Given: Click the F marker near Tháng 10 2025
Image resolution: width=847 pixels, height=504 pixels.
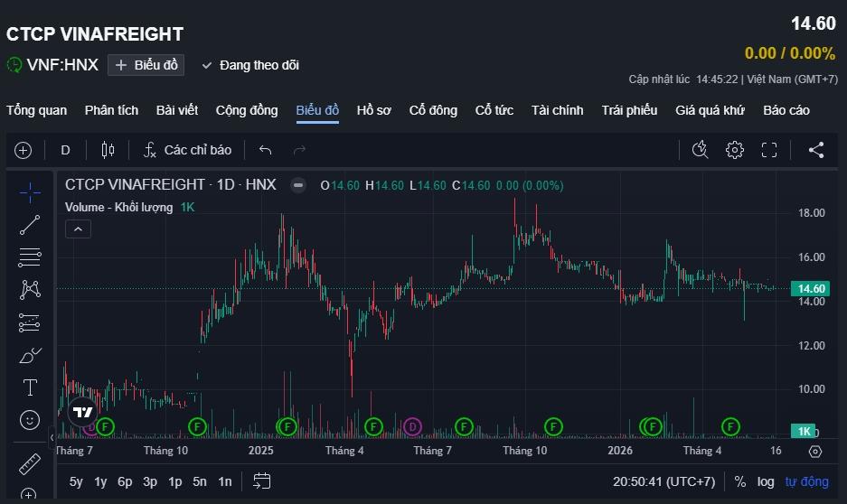Looking at the screenshot, I should tap(553, 427).
